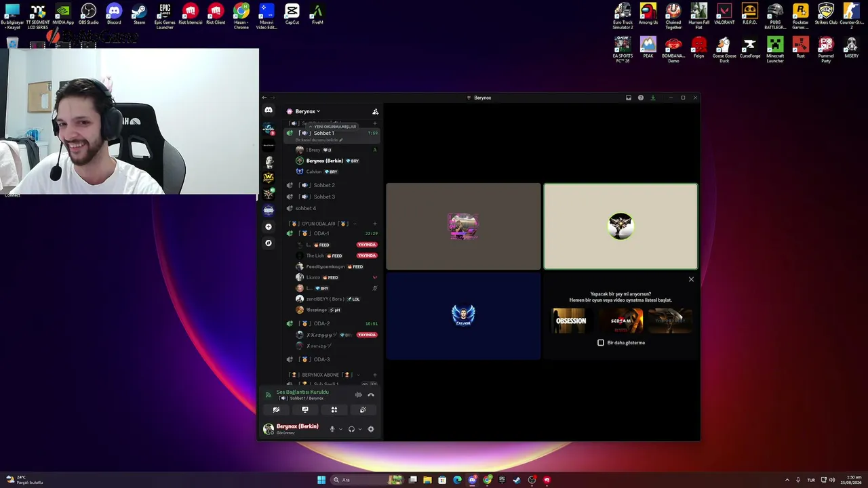Open the Minecraft Launcher desktop shortcut
Screen dimensions: 868x488
coord(775,49)
